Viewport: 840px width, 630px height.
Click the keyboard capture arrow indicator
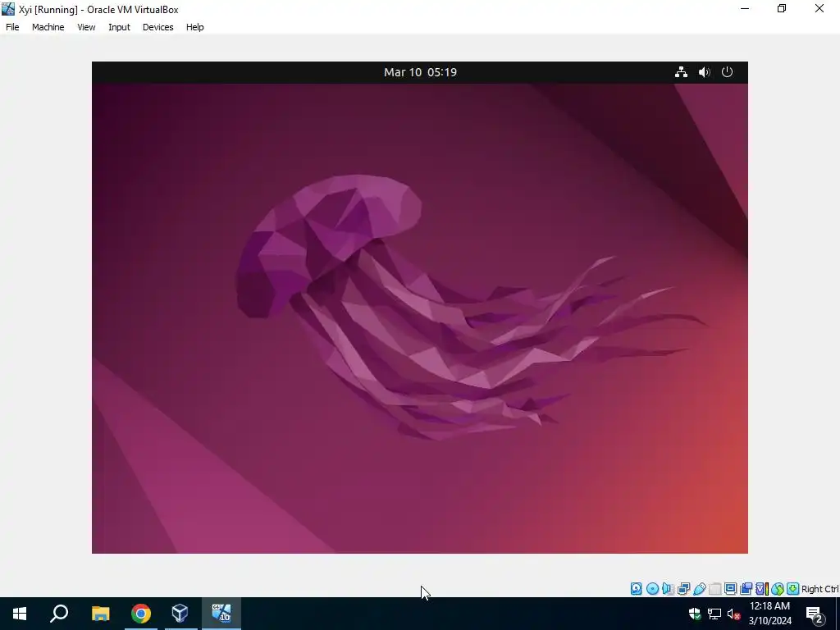point(793,589)
